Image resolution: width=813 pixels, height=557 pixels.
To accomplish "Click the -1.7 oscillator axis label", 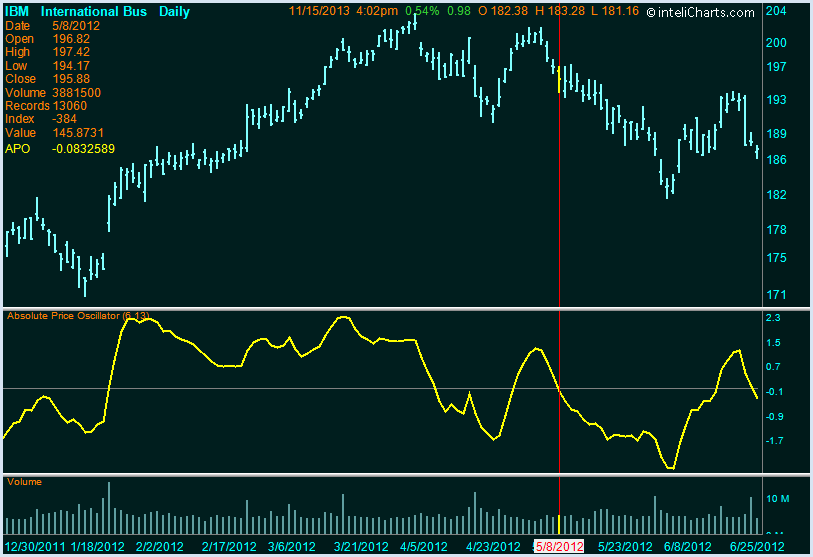I will [775, 441].
